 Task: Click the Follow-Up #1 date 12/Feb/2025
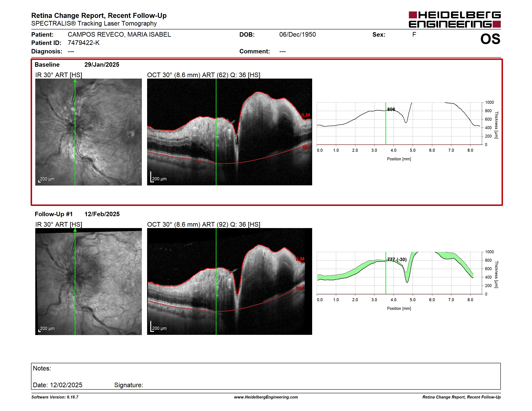click(x=102, y=214)
